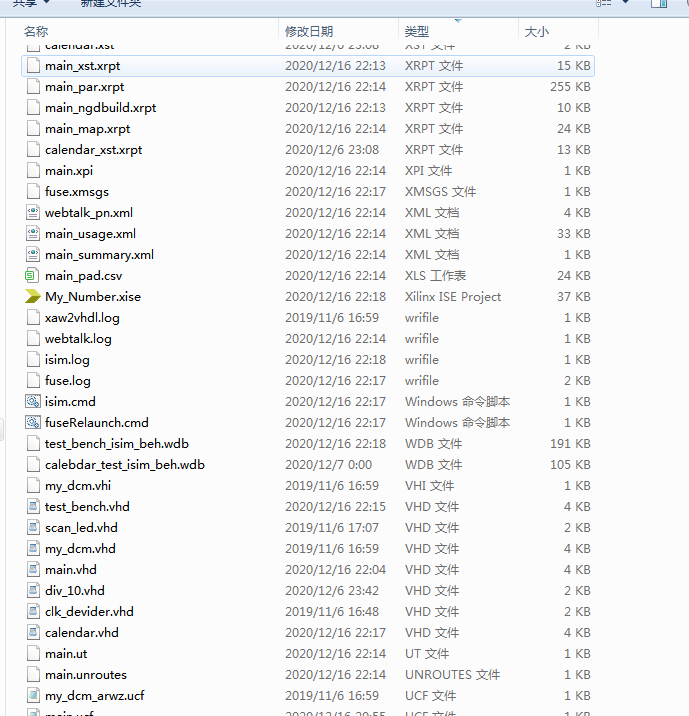This screenshot has width=689, height=716.
Task: Click the VHD icon of calendar.vhd
Action: point(33,633)
